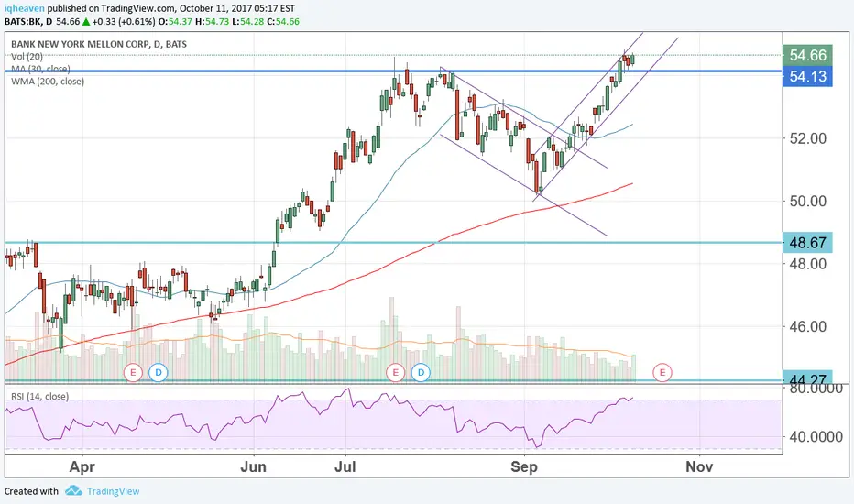The height and width of the screenshot is (504, 854).
Task: Open the TradingView text link at bottom
Action: point(114,491)
